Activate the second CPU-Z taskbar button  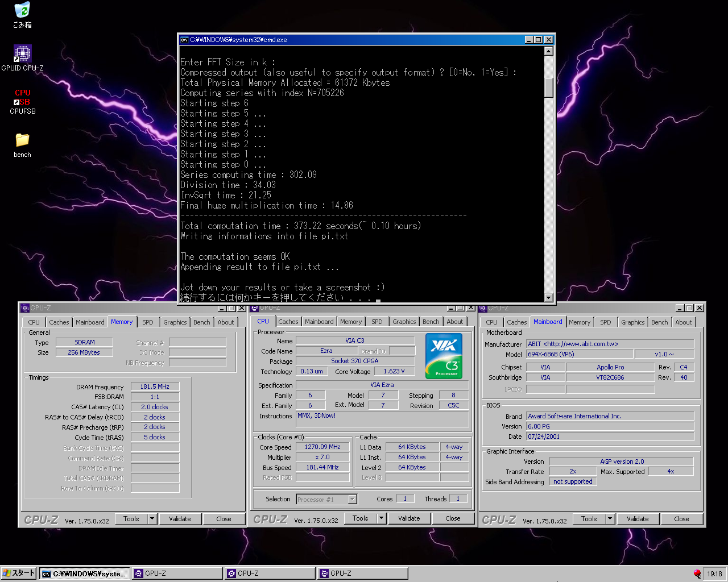270,573
